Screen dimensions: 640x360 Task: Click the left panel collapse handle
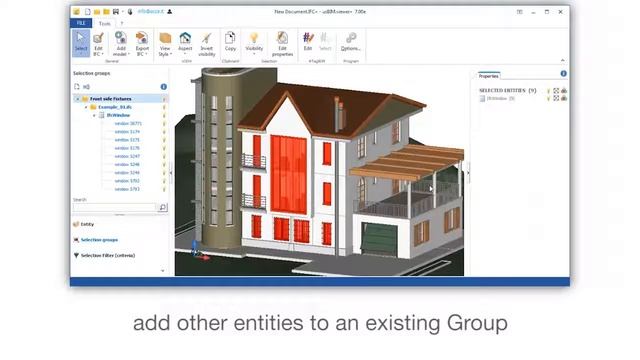coord(171,173)
